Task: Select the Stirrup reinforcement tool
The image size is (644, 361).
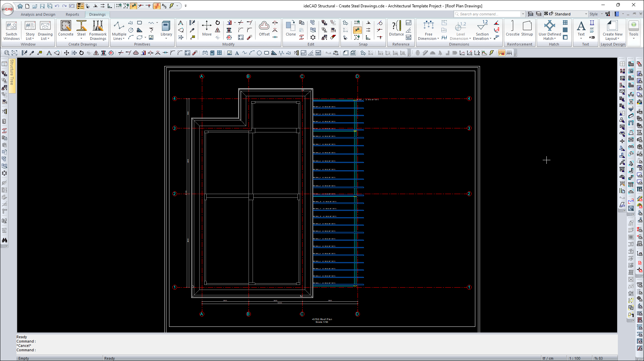Action: coord(527,28)
